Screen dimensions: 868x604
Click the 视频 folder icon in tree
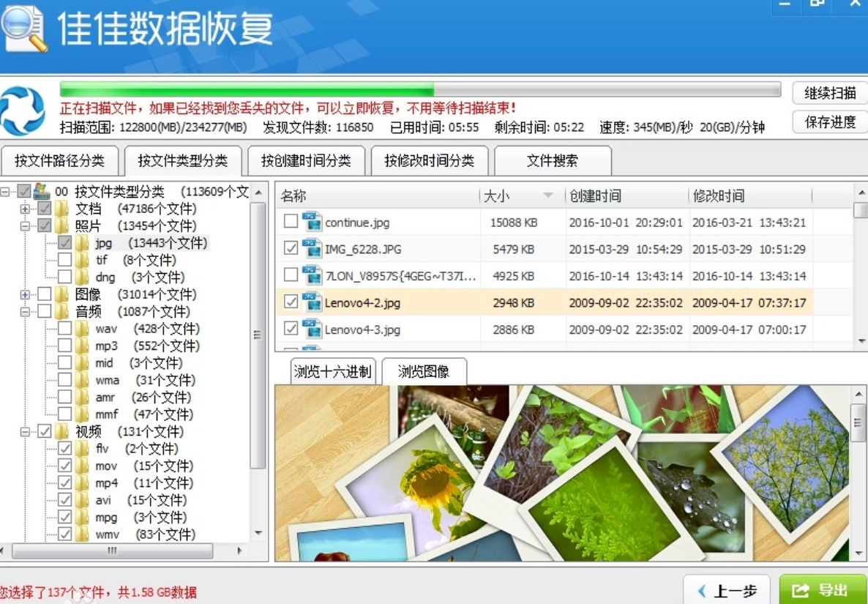[x=63, y=432]
